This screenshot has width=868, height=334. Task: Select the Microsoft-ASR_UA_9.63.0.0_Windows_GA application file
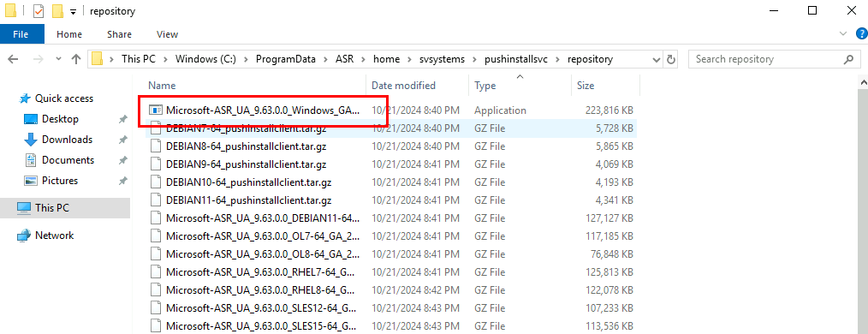click(391, 110)
